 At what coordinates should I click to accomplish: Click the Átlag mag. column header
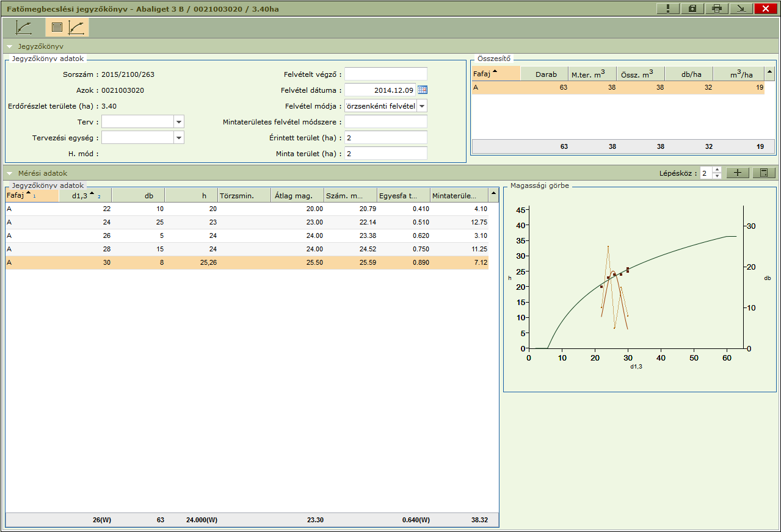click(x=298, y=195)
